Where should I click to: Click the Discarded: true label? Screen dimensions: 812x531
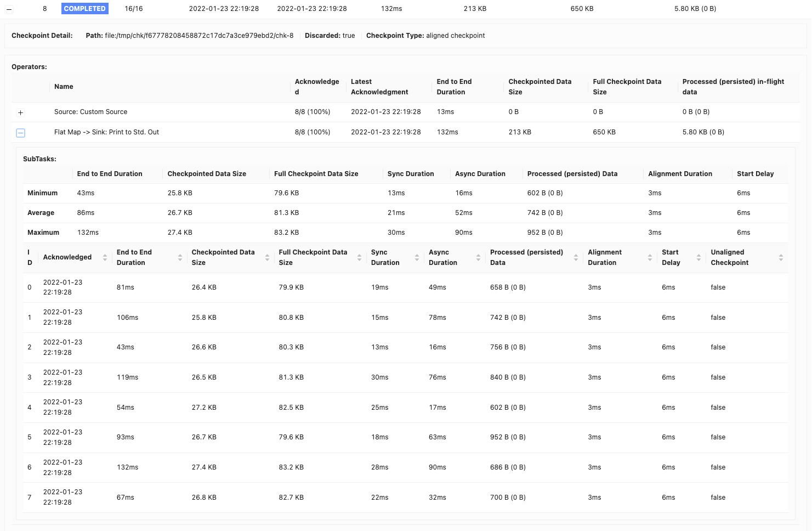[x=330, y=35]
